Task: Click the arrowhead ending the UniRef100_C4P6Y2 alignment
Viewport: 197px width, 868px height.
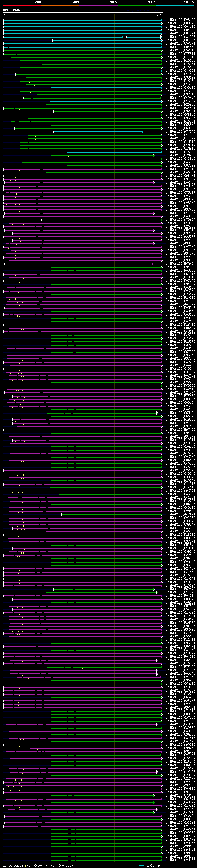Action: click(161, 98)
